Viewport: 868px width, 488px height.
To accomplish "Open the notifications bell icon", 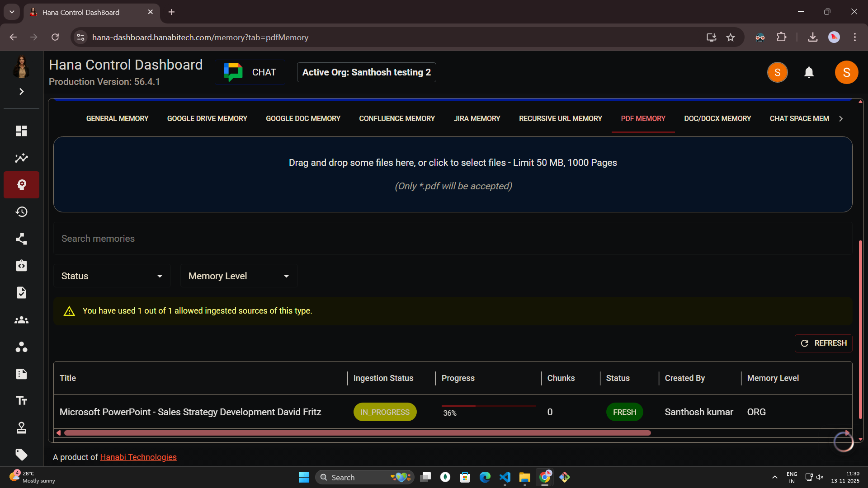I will 809,72.
